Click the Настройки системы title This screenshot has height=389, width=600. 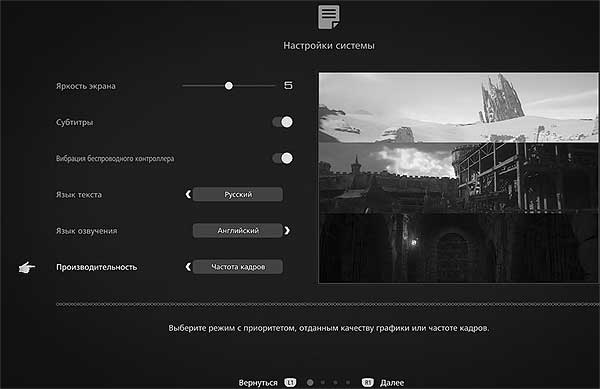pos(329,46)
